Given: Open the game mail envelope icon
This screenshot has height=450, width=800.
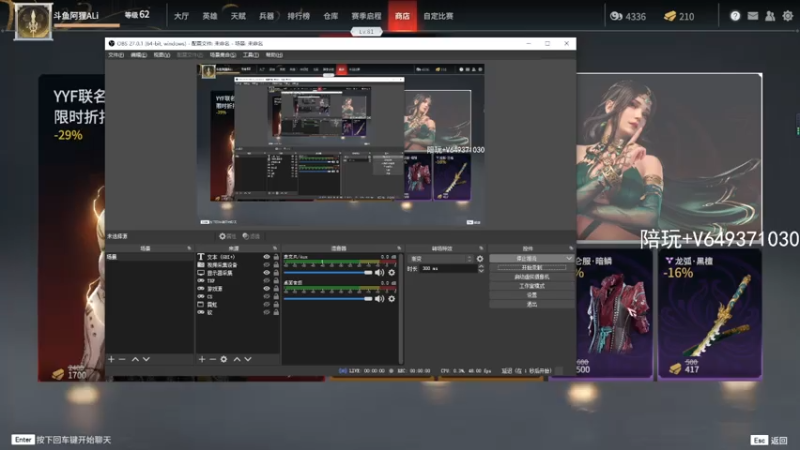Looking at the screenshot, I should (x=753, y=16).
